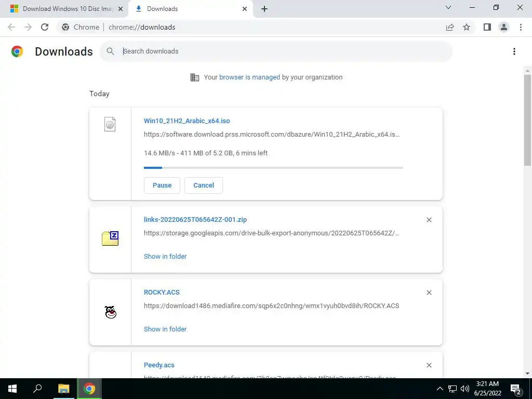This screenshot has width=532, height=399.
Task: Remove Peedy.acs from downloads list
Action: (x=429, y=365)
